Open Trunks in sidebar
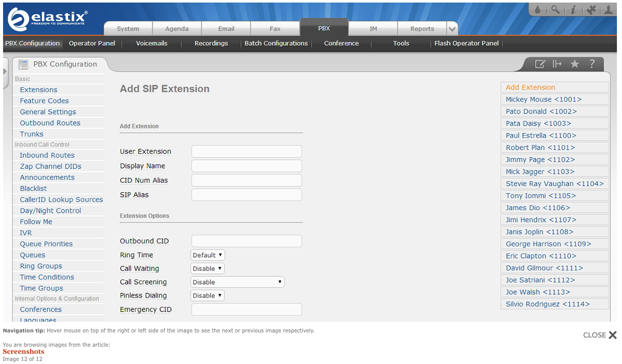 point(32,134)
